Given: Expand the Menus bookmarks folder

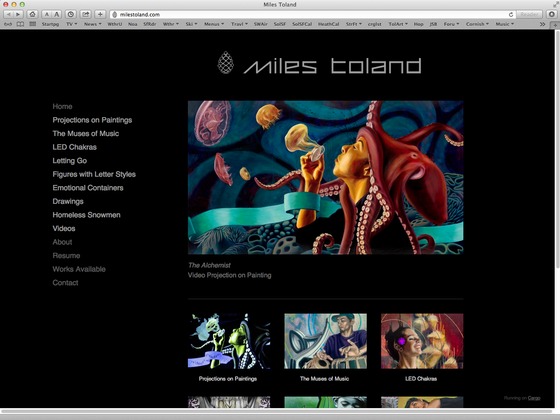Looking at the screenshot, I should point(214,24).
